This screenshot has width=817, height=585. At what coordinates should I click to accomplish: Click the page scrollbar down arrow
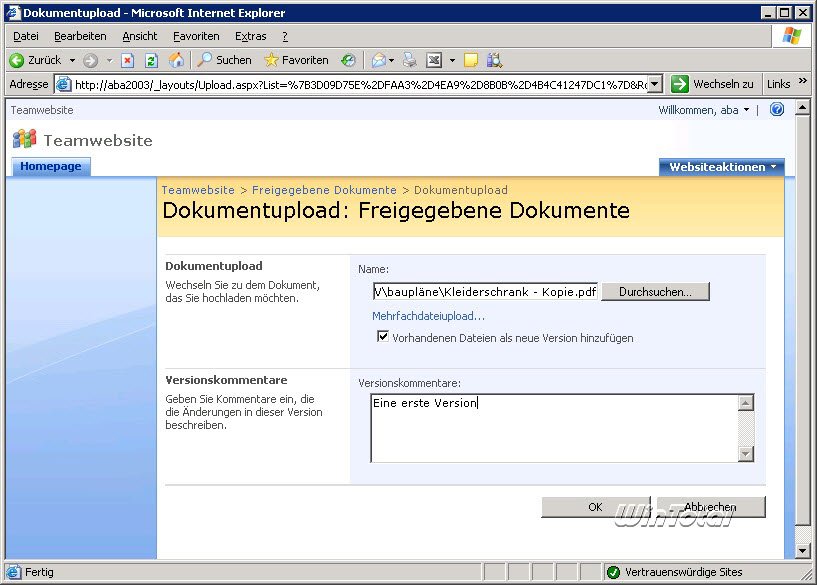(x=802, y=550)
